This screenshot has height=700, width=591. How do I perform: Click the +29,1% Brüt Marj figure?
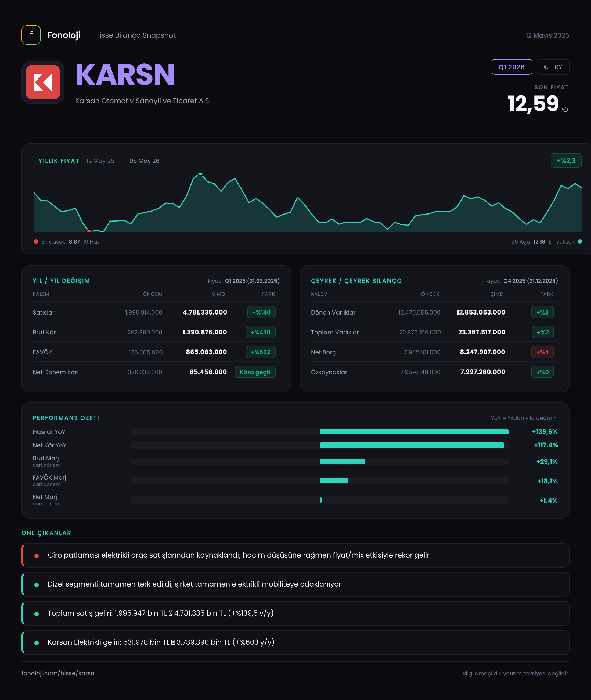(x=547, y=462)
